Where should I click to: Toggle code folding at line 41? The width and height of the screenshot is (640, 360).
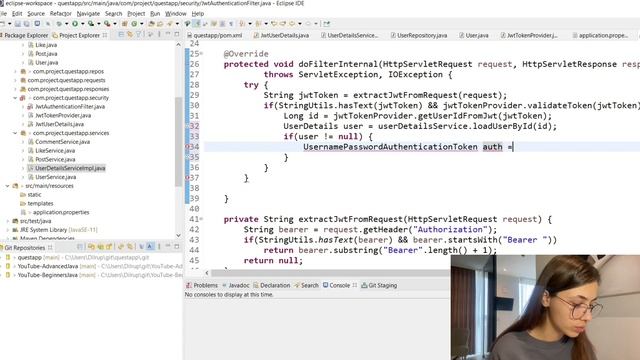click(x=201, y=219)
